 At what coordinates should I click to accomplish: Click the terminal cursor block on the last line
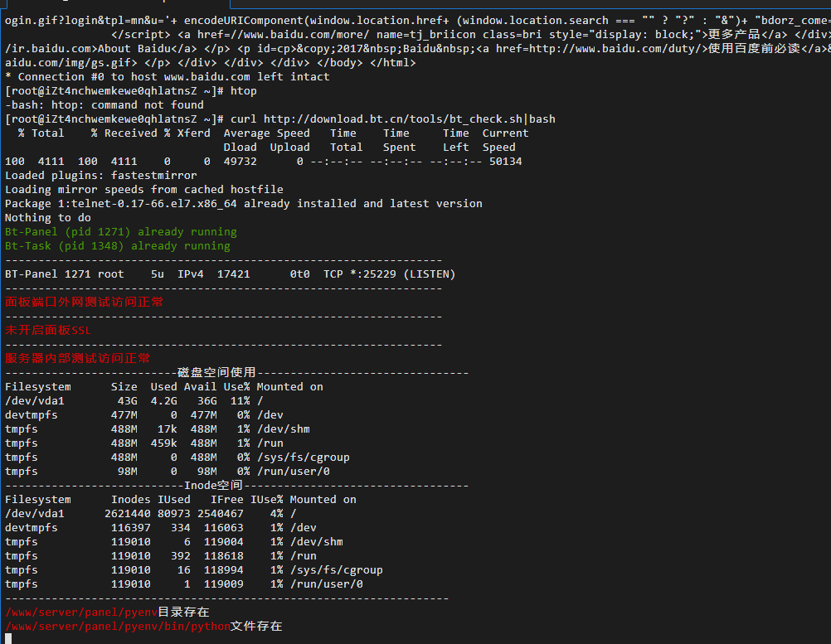(8, 638)
